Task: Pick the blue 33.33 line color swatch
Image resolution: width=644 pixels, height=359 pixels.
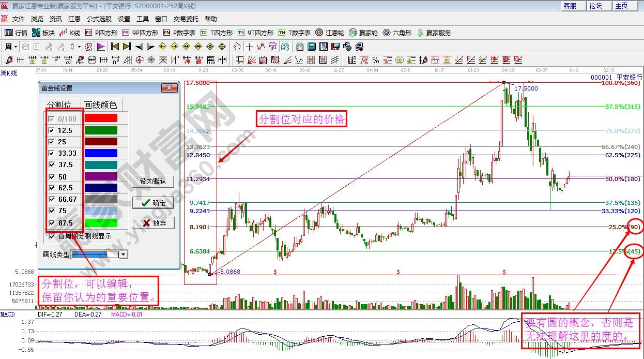Action: (x=100, y=153)
